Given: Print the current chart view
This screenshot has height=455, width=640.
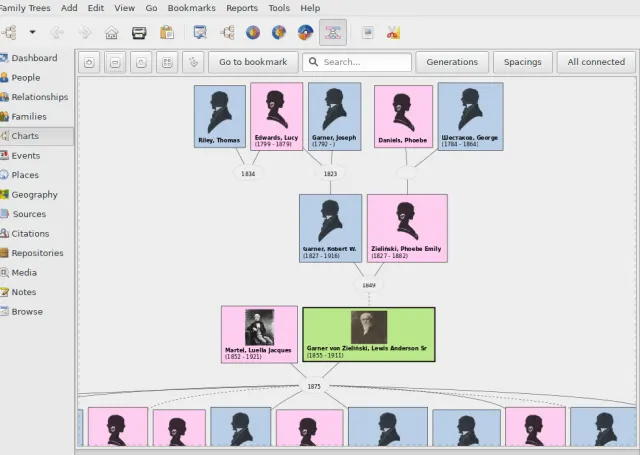Looking at the screenshot, I should point(139,32).
